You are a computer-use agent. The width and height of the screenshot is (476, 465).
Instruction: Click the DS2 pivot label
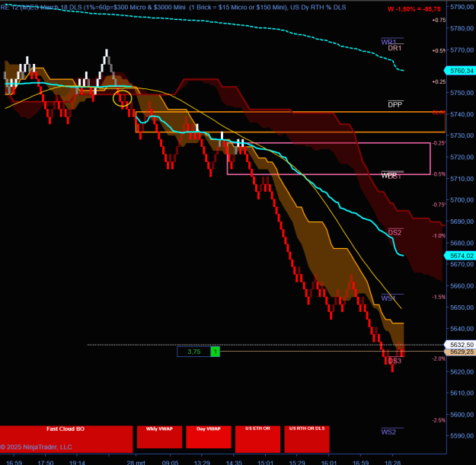395,233
